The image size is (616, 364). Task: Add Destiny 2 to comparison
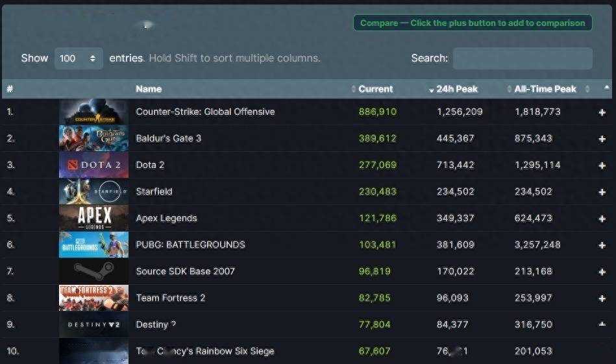[602, 324]
